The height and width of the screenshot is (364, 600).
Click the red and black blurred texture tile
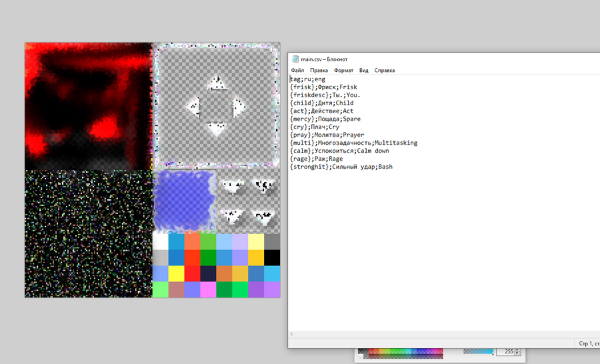89,106
